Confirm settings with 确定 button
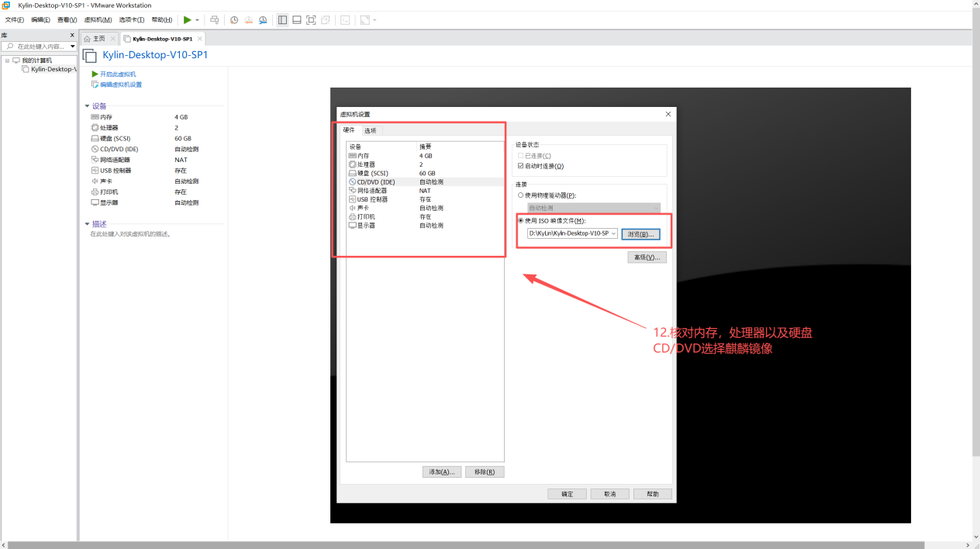Viewport: 980px width, 549px height. coord(568,494)
